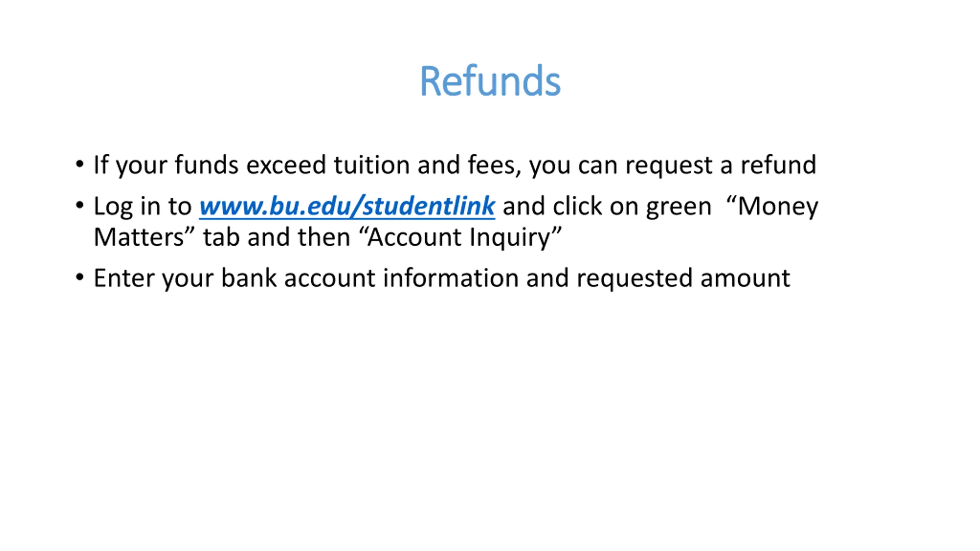The image size is (980, 551).
Task: Click the words "tab and then"
Action: click(277, 237)
